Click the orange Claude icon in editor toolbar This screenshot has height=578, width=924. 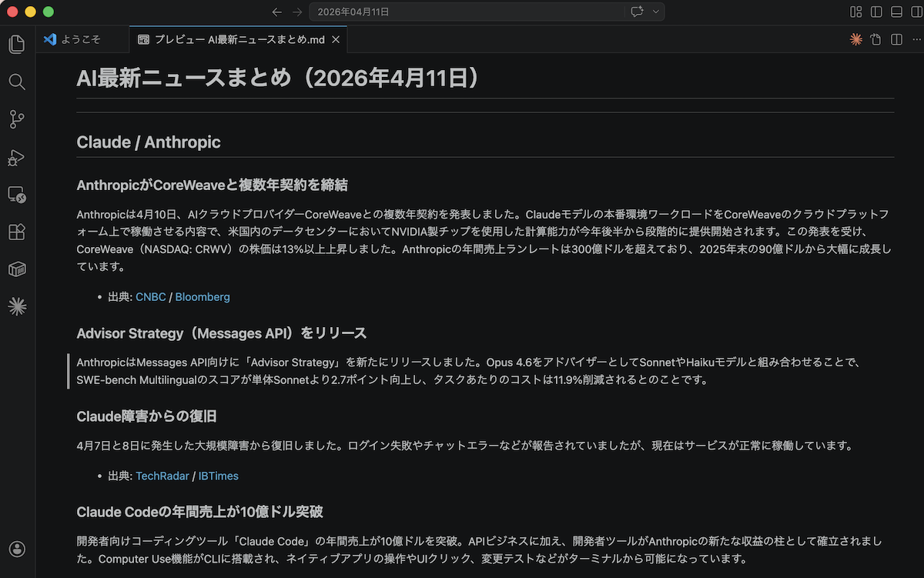point(855,39)
